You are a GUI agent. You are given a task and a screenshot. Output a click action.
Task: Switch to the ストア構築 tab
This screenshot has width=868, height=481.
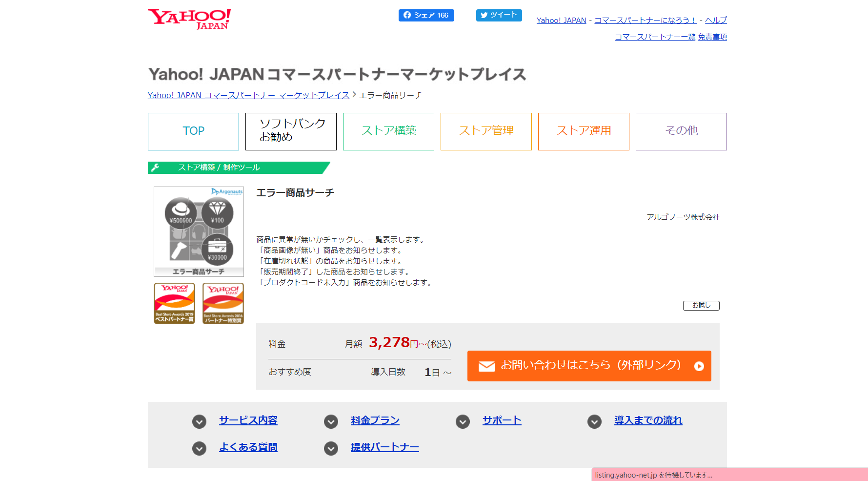tap(388, 131)
